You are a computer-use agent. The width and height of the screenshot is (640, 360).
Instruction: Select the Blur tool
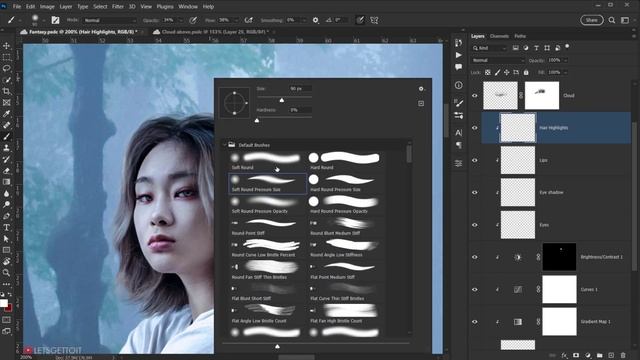tap(7, 193)
